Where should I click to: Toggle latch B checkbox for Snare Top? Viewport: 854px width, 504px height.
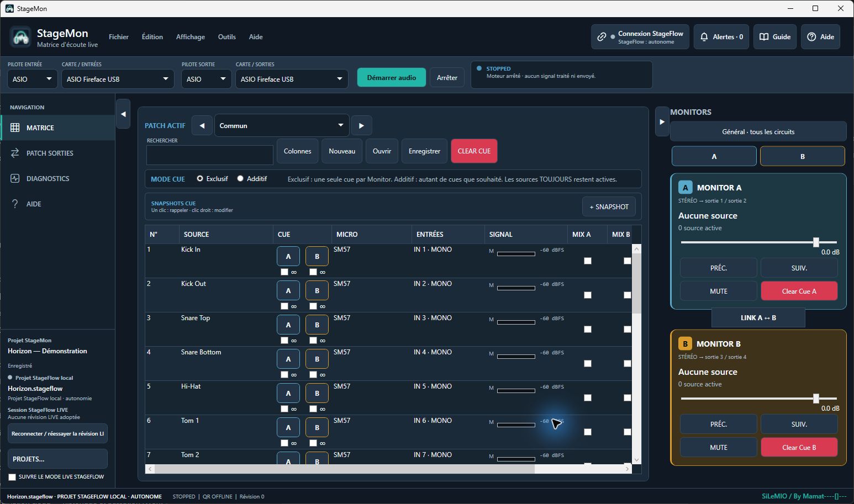[x=313, y=340]
